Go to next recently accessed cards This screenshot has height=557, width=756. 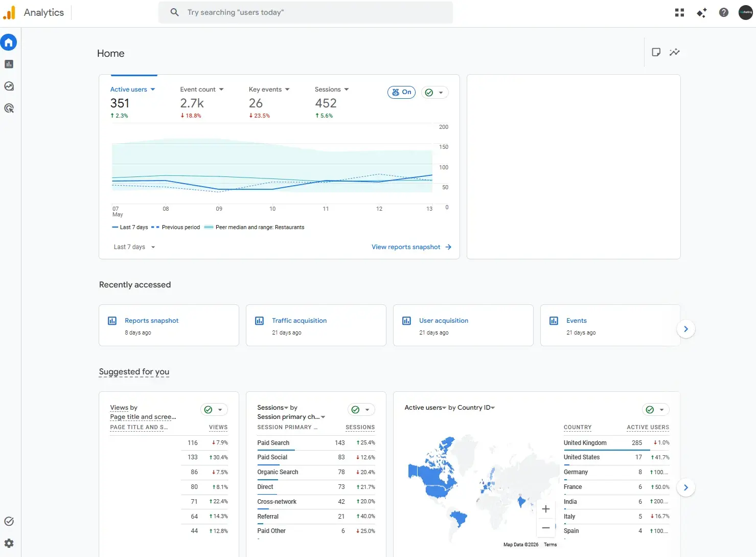[x=686, y=329]
